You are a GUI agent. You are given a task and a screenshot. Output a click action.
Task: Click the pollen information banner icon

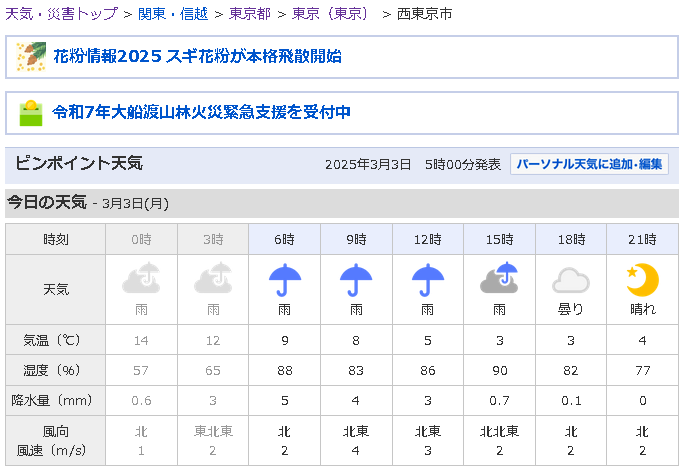click(x=31, y=57)
